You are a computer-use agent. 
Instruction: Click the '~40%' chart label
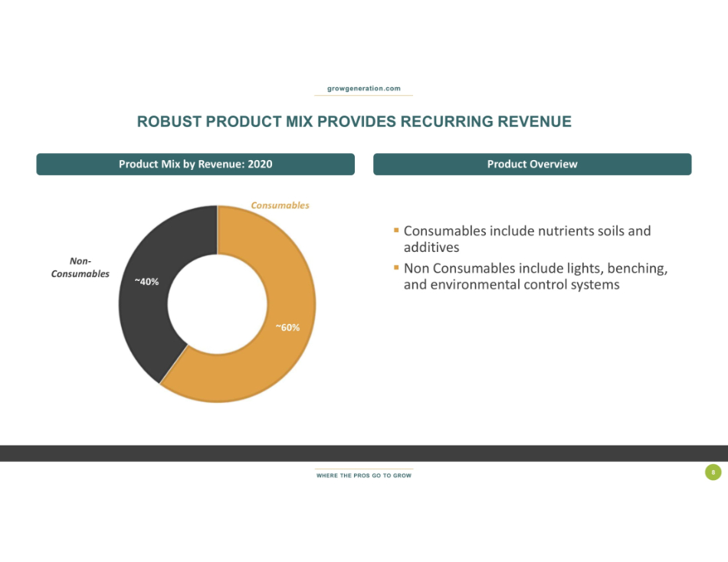pyautogui.click(x=146, y=282)
